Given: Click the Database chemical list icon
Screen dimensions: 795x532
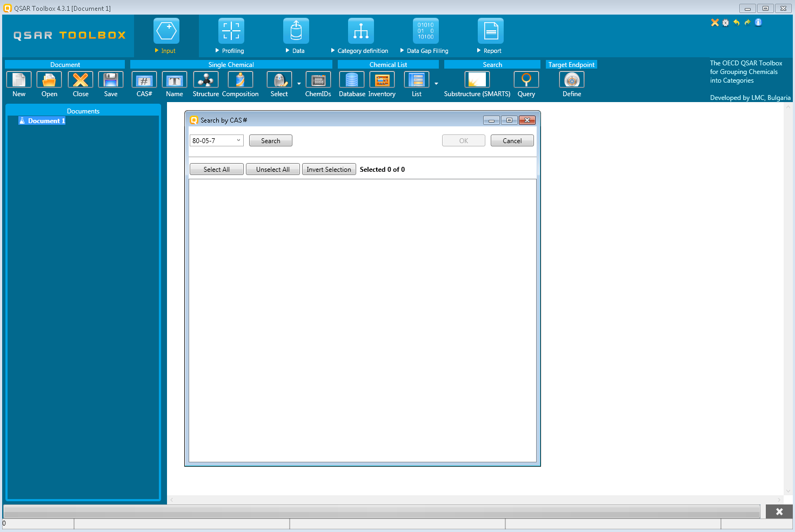Looking at the screenshot, I should point(352,80).
